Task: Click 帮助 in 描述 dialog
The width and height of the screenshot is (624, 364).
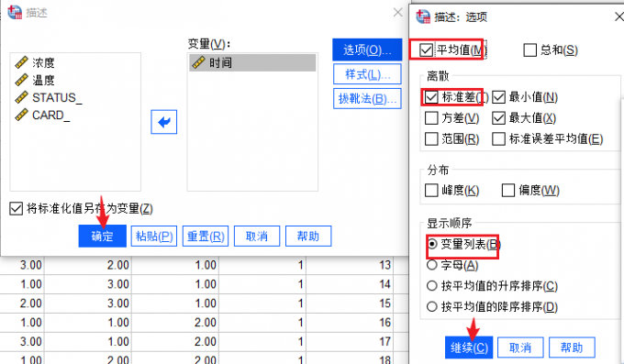Action: (308, 237)
